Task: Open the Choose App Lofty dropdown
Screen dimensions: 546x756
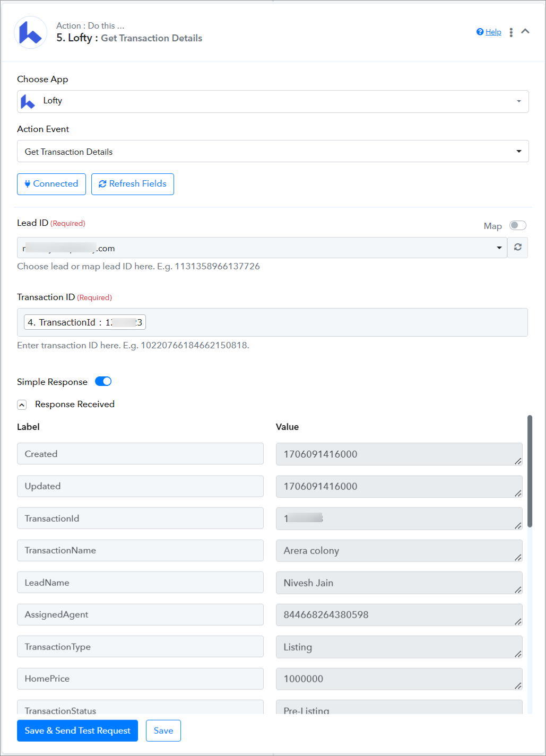Action: tap(273, 101)
